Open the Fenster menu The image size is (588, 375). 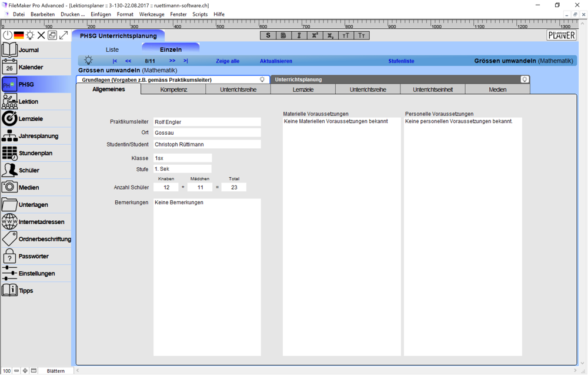179,14
